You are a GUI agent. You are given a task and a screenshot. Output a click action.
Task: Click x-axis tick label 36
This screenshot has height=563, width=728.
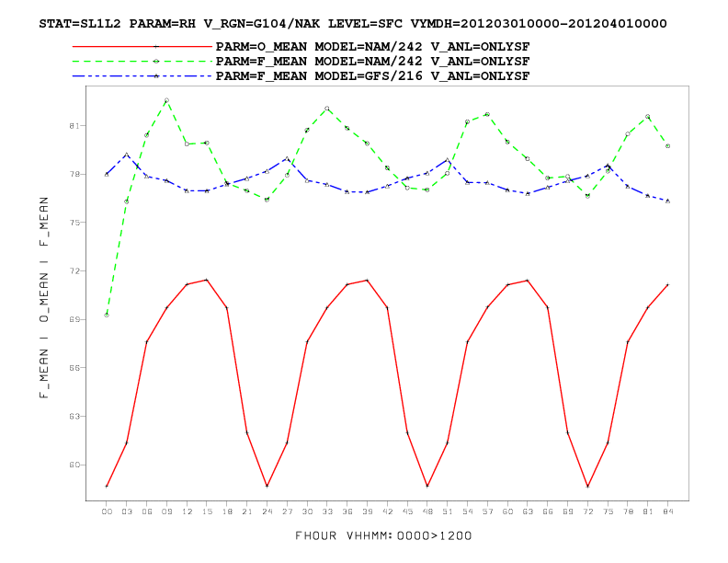pyautogui.click(x=347, y=511)
